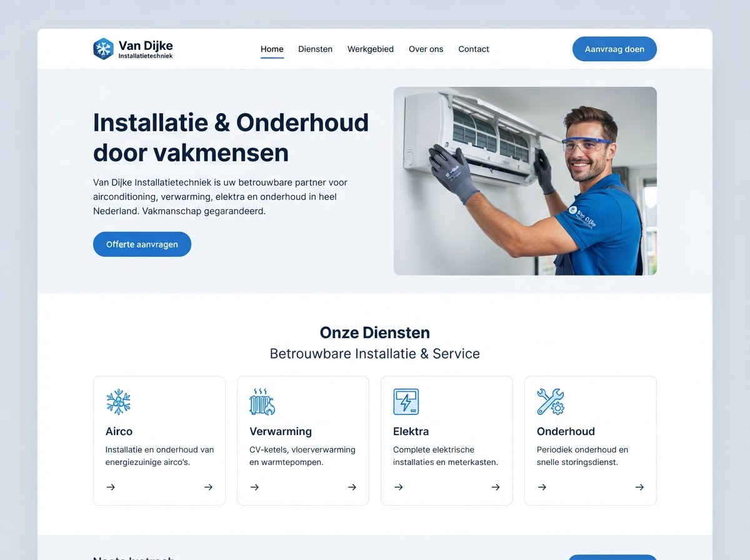750x560 pixels.
Task: Click text 'Installatie en onderhoud van energiezuinige airco's'
Action: pos(160,456)
